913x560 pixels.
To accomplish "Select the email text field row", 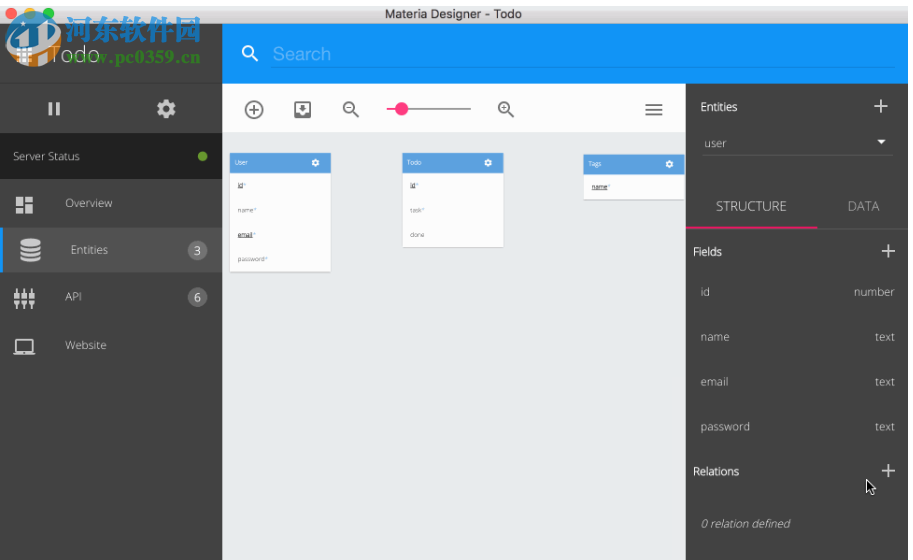I will pos(797,381).
